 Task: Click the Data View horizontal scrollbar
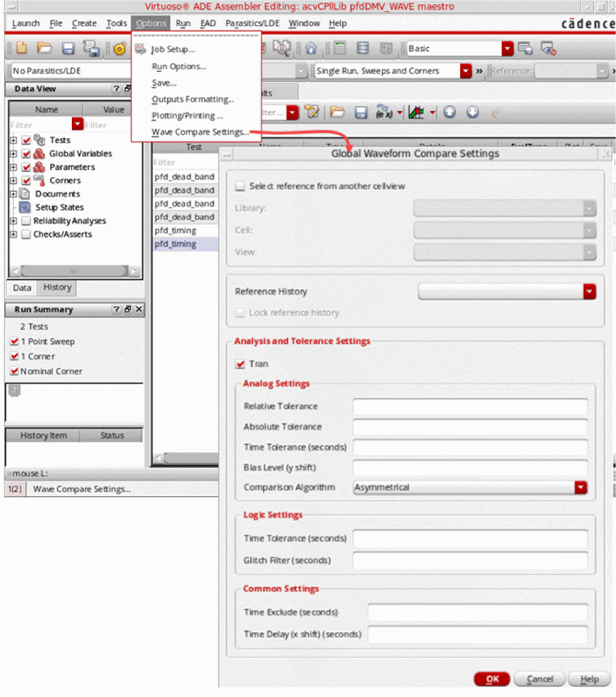75,271
